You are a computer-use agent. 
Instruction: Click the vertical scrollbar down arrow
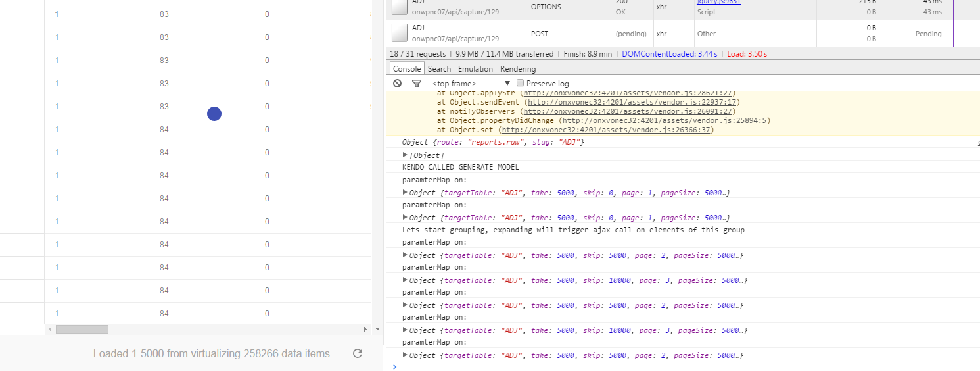point(377,329)
